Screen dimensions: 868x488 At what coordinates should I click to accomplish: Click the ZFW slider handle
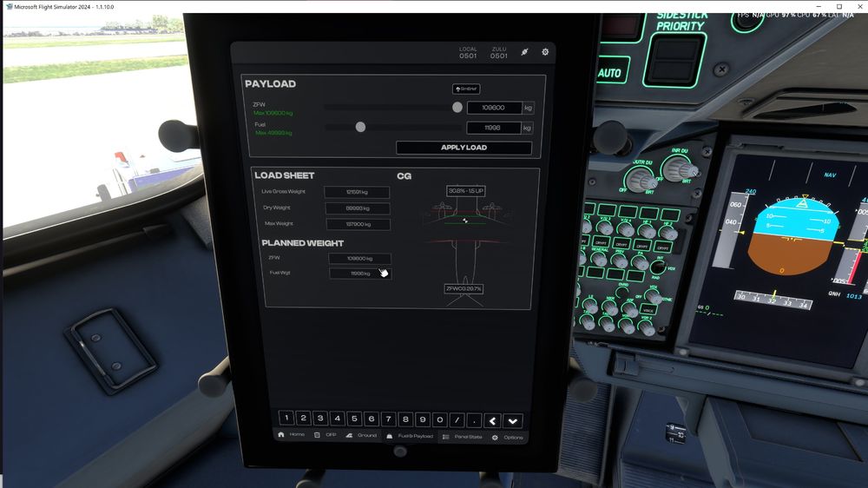tap(457, 108)
